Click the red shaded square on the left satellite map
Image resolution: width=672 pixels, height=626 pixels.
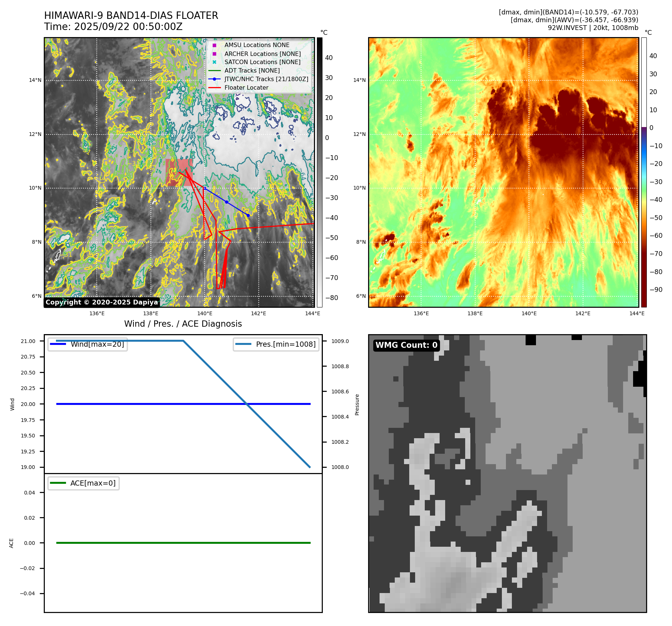pyautogui.click(x=179, y=173)
